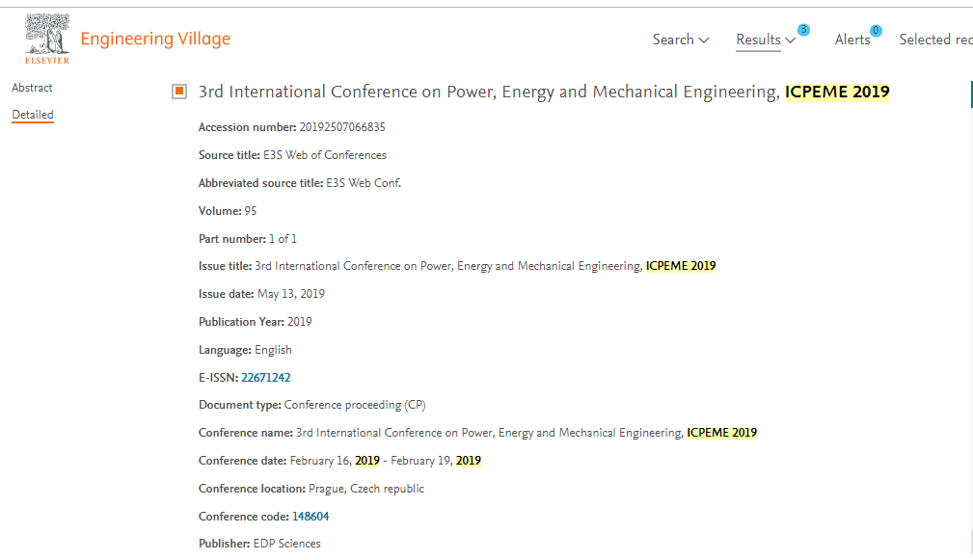
Task: Open the Engineering Village home link
Action: (x=155, y=40)
